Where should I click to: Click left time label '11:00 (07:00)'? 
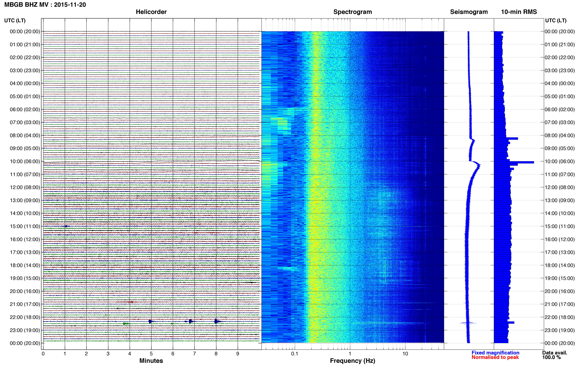pyautogui.click(x=25, y=174)
